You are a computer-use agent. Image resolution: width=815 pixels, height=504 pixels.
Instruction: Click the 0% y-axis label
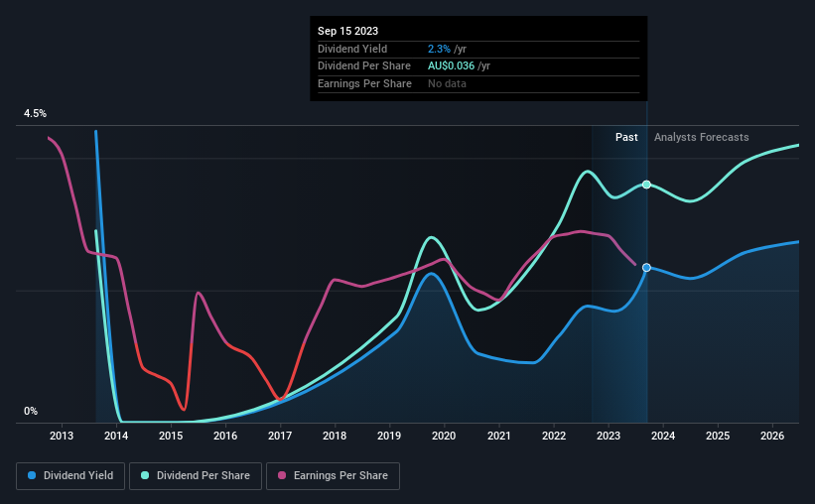(x=31, y=411)
